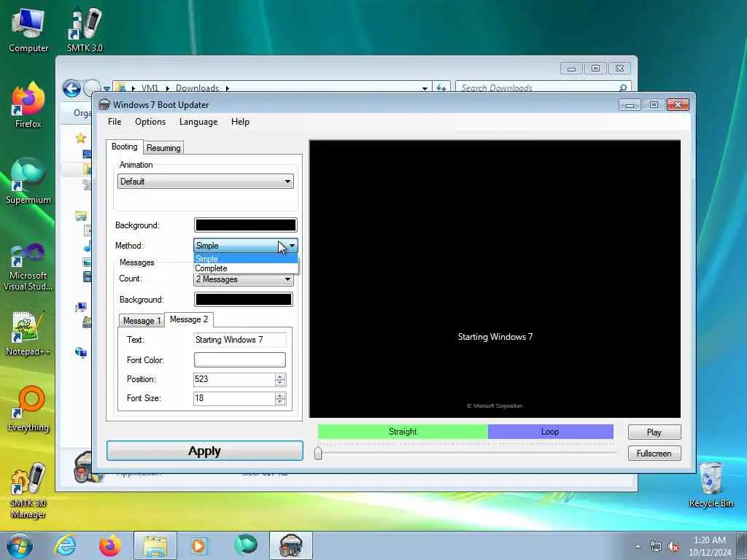Click the muted volume tray icon
The width and height of the screenshot is (747, 560).
tap(673, 547)
